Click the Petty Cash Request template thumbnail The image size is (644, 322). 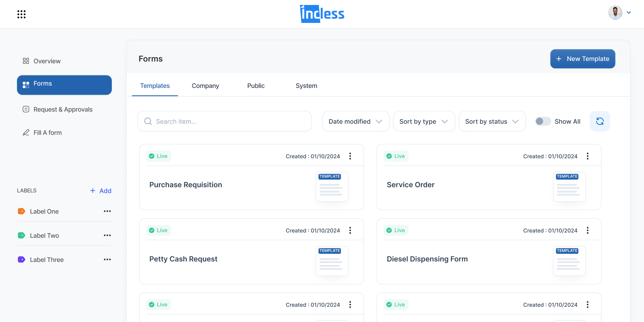(332, 261)
